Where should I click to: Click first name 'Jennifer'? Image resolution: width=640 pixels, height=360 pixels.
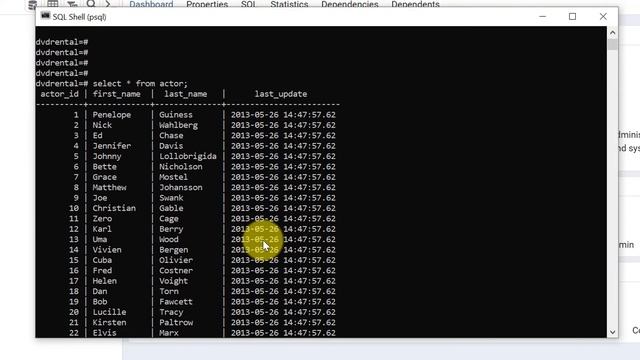click(x=111, y=146)
